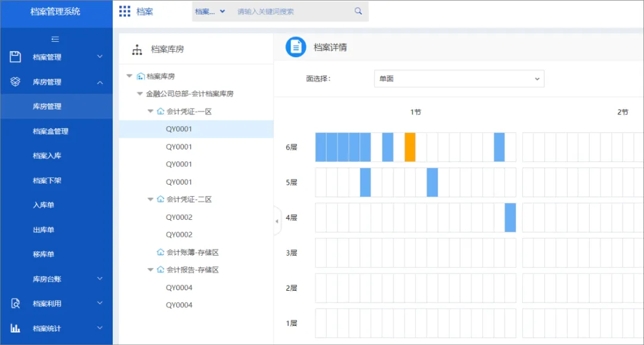Click the house icon of 会计凭证-一区
The image size is (644, 345).
click(160, 111)
